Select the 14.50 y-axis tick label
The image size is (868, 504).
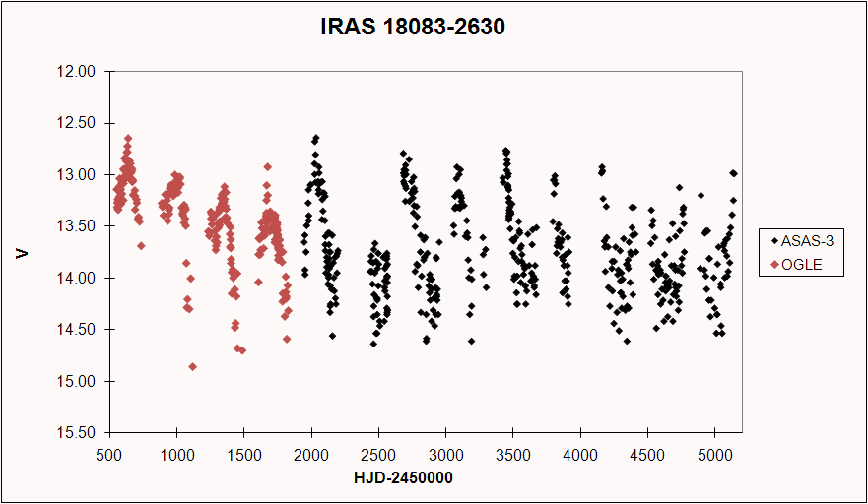pyautogui.click(x=79, y=330)
